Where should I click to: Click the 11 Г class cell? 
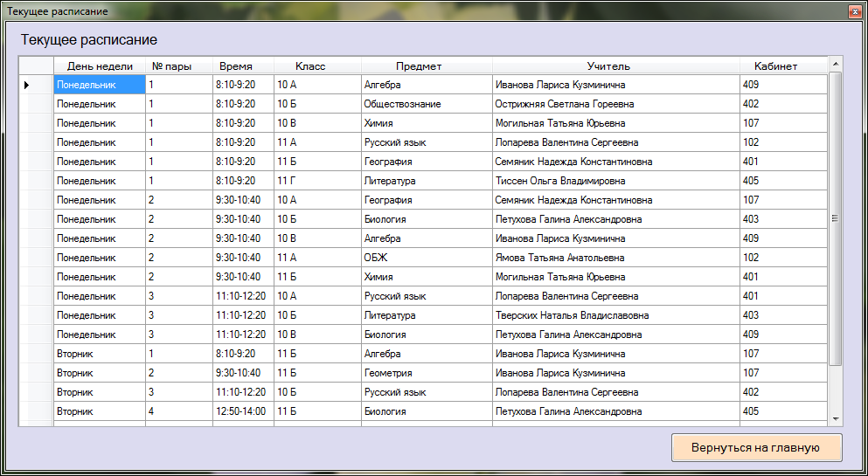[x=318, y=181]
